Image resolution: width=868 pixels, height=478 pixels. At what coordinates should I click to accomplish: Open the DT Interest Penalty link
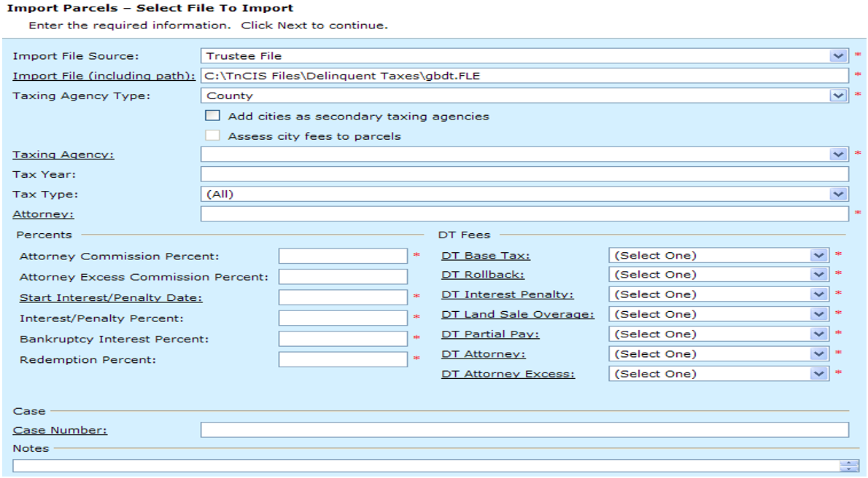pyautogui.click(x=507, y=295)
